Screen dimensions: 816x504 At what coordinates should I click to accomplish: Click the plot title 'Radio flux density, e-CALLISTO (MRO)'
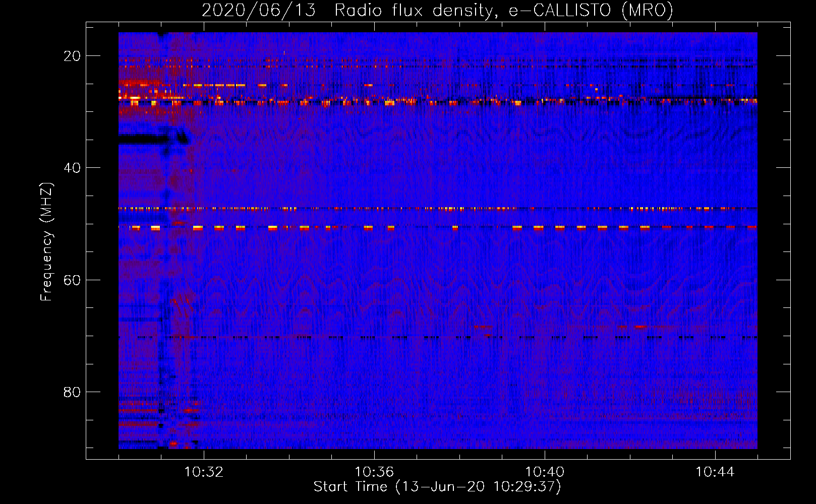(504, 10)
